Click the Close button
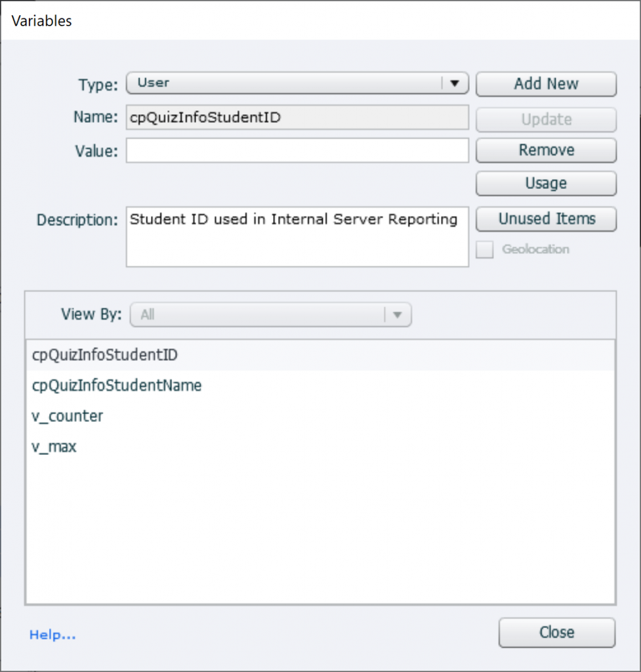This screenshot has width=641, height=672. (x=556, y=633)
